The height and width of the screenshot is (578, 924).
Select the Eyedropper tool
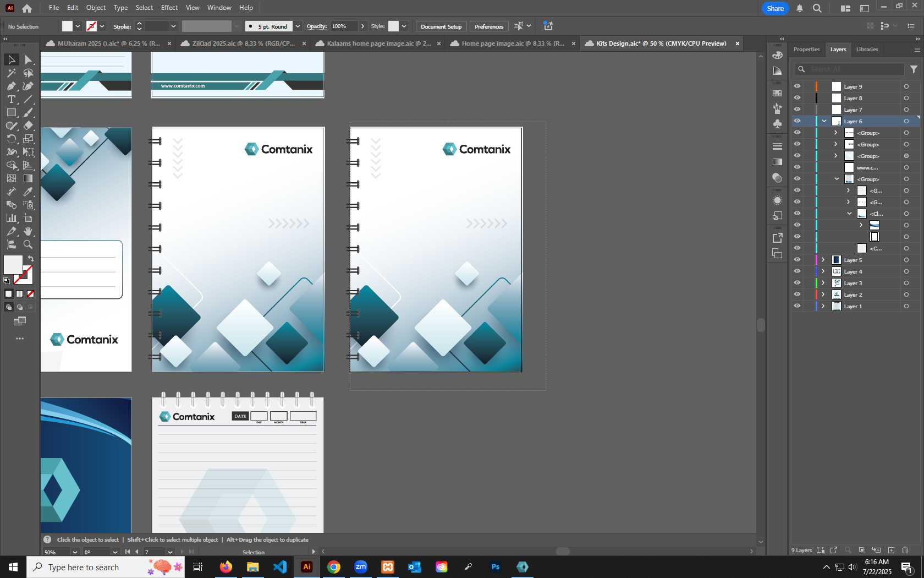[x=29, y=192]
